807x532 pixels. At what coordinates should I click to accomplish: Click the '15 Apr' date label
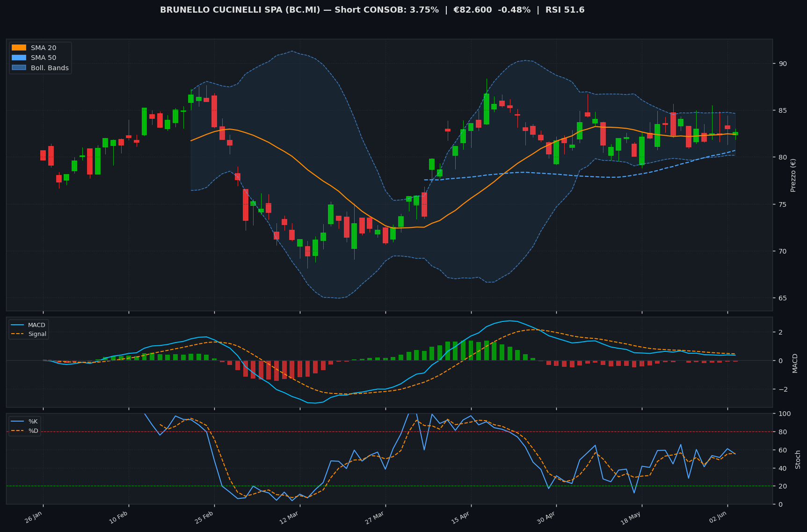pos(461,517)
